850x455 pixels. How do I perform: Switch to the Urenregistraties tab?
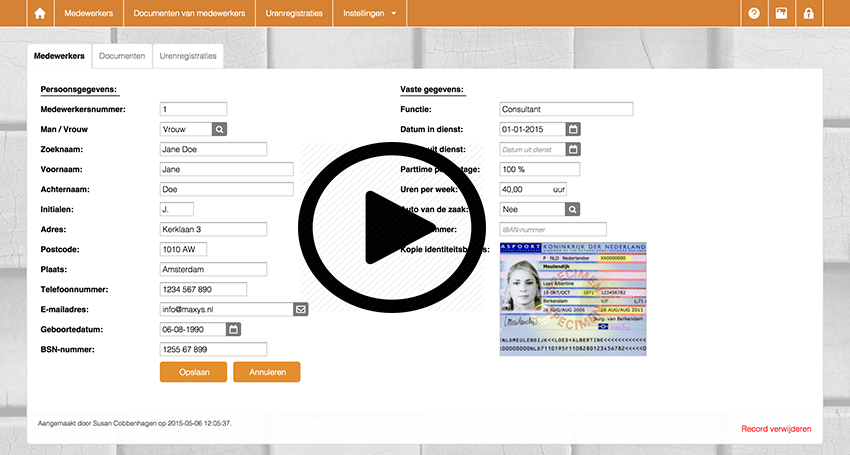(x=188, y=56)
